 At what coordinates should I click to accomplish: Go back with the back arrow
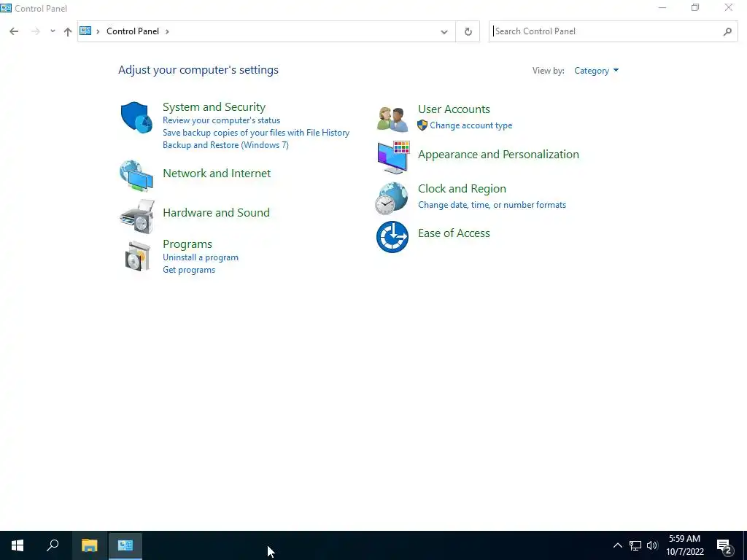[14, 31]
